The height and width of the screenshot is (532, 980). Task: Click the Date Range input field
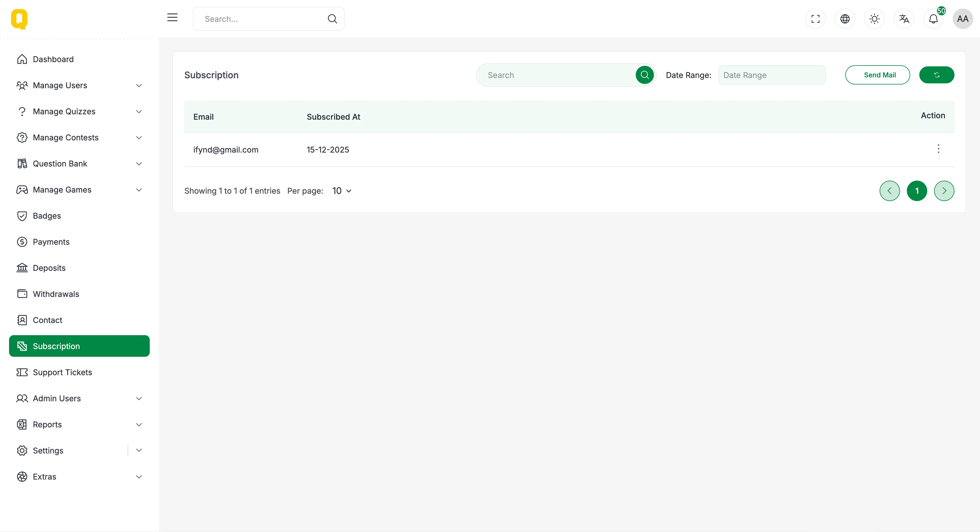(x=772, y=75)
